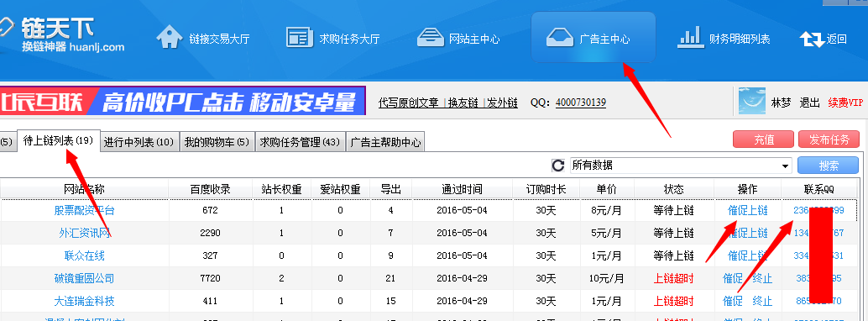Click 催促 for 大连瑞金科技 row

[732, 301]
